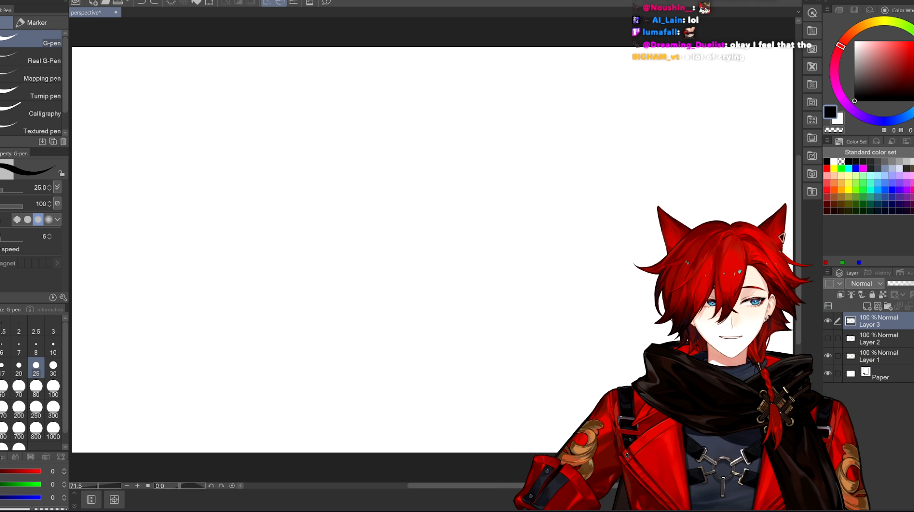
Task: Adjust the blue RGB slider
Action: [x=21, y=497]
